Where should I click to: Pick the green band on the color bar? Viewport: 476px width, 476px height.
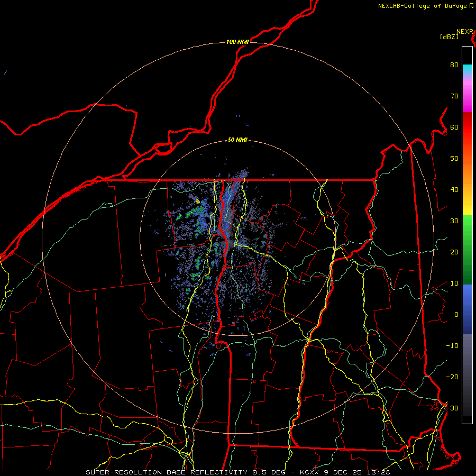467,250
